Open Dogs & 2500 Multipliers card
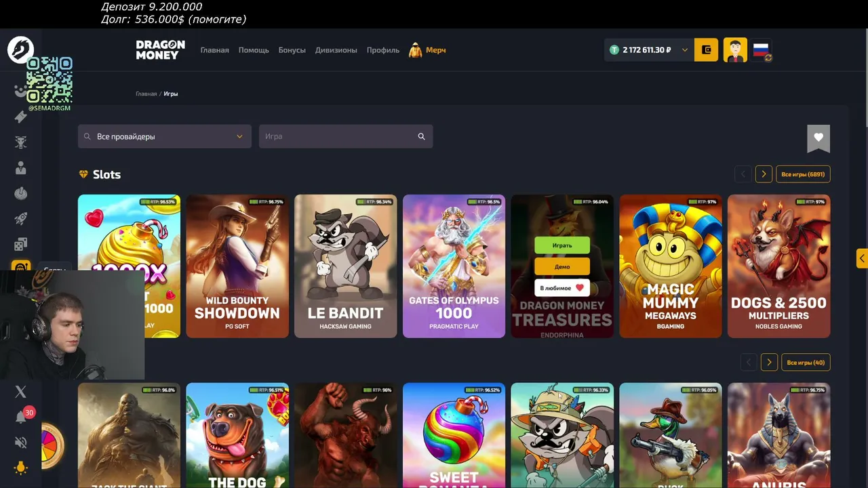The image size is (868, 488). click(778, 266)
